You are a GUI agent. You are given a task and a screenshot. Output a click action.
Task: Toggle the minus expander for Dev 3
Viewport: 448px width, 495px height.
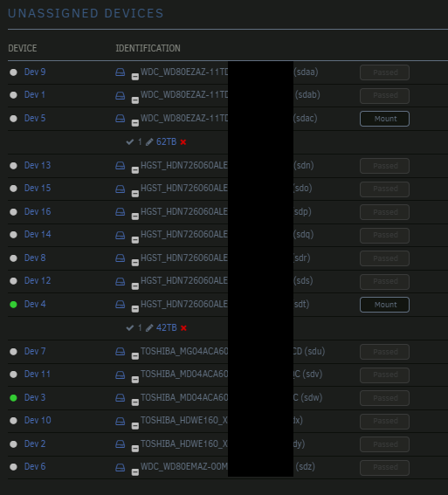tap(135, 402)
